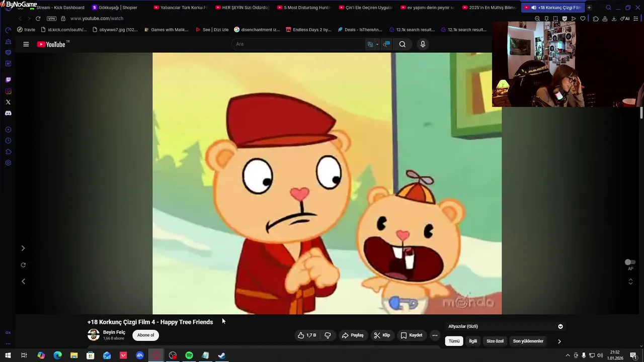Share the video via Paylaş
This screenshot has width=644, height=362.
coord(353,335)
